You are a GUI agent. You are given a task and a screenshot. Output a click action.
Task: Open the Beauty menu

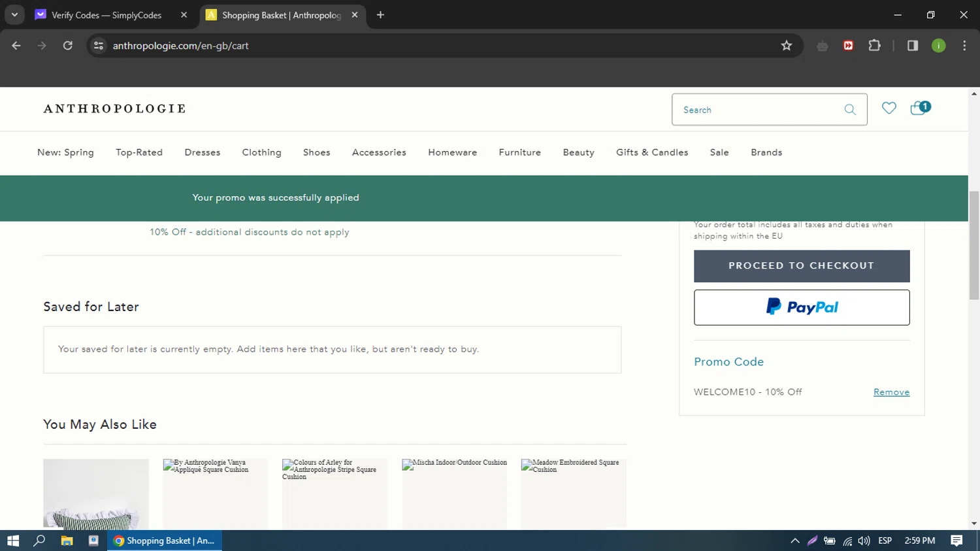tap(579, 152)
